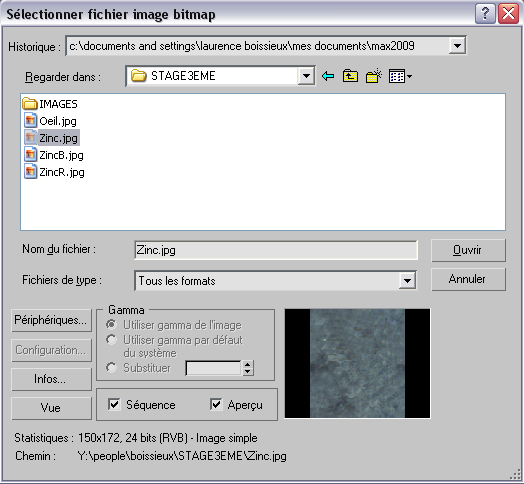Open the Fichiers de type dropdown
This screenshot has width=524, height=484.
[407, 280]
